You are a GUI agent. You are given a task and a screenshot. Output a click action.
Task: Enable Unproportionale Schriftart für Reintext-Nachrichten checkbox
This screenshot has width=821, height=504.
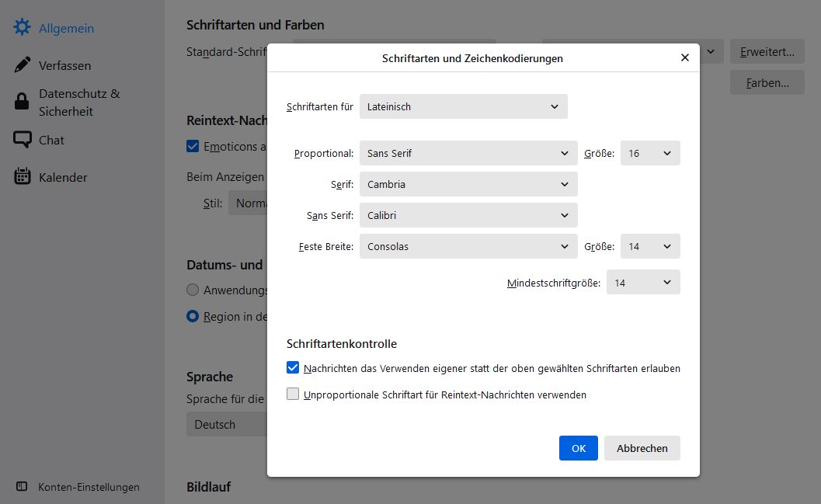[x=293, y=395]
